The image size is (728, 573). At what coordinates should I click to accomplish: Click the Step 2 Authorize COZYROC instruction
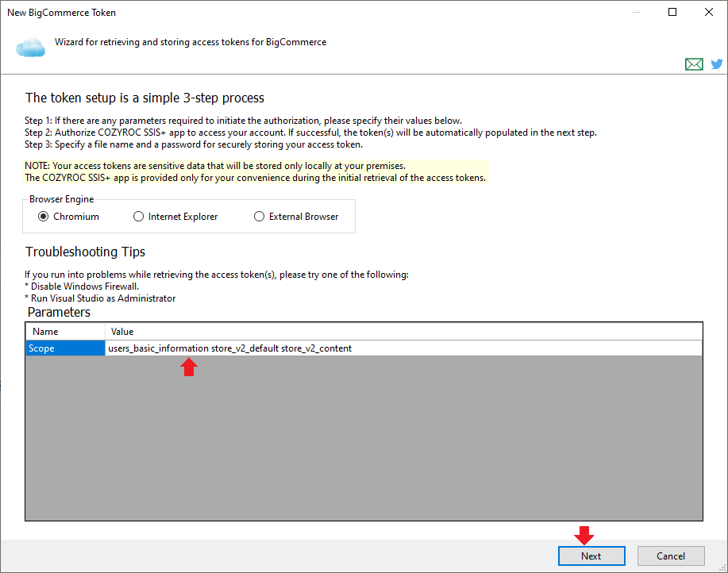coord(310,133)
